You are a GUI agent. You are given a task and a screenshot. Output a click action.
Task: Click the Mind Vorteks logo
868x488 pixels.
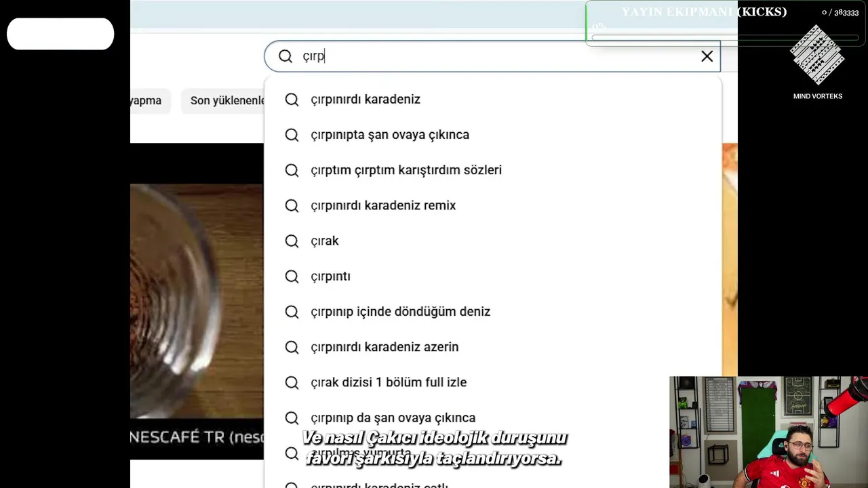817,56
